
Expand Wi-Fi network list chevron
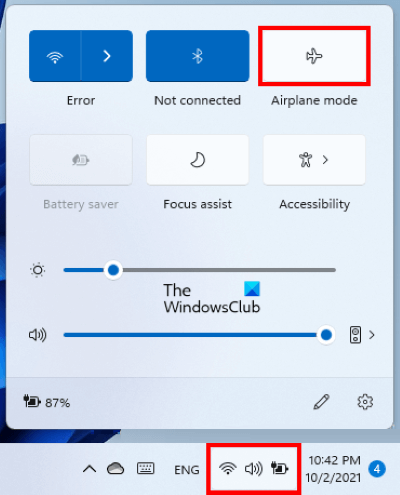(107, 56)
